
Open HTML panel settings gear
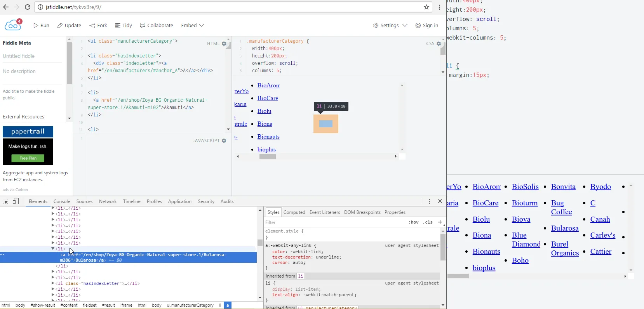(x=224, y=44)
